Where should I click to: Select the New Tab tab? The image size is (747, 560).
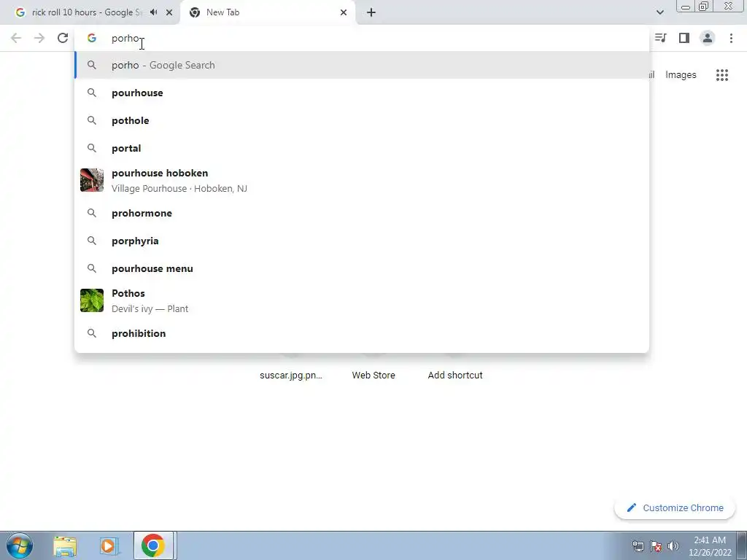(268, 12)
